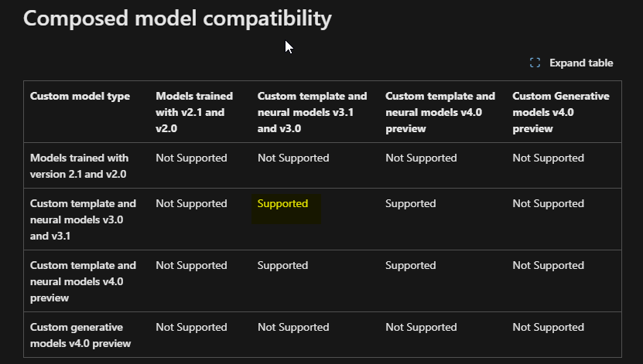Click the Expand table icon
Screen dimensions: 643x364
coord(535,63)
